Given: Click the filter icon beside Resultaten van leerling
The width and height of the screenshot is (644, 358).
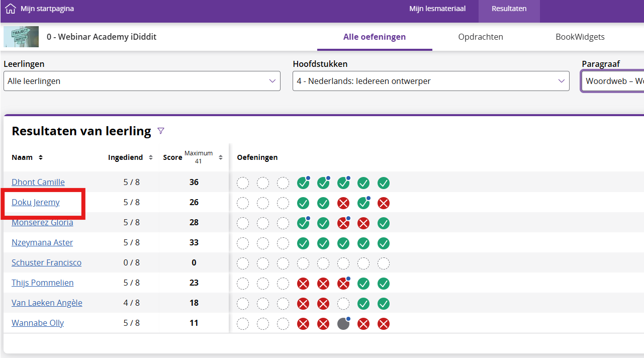Looking at the screenshot, I should pos(161,131).
